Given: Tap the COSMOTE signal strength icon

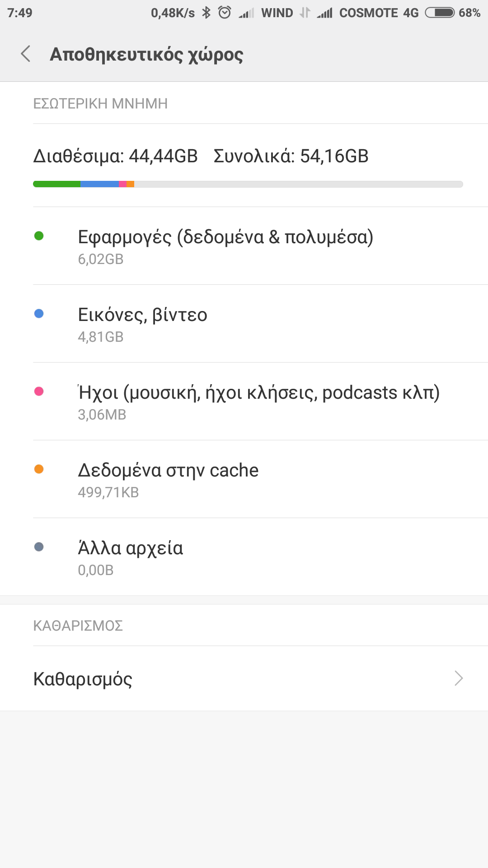Looking at the screenshot, I should [x=325, y=13].
